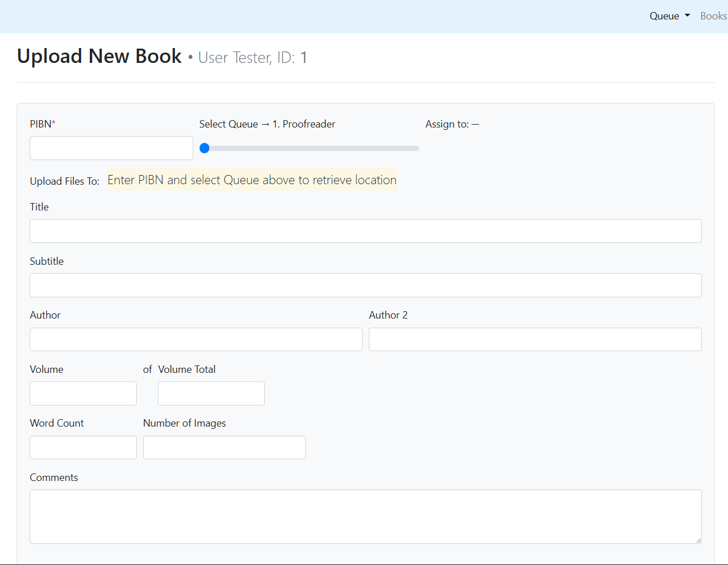Image resolution: width=728 pixels, height=565 pixels.
Task: Click into the Author field
Action: coord(196,339)
